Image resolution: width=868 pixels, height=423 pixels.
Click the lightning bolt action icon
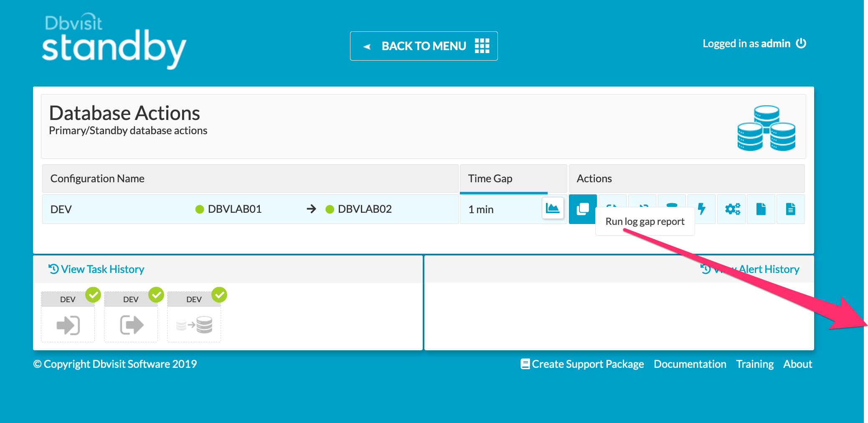point(701,209)
